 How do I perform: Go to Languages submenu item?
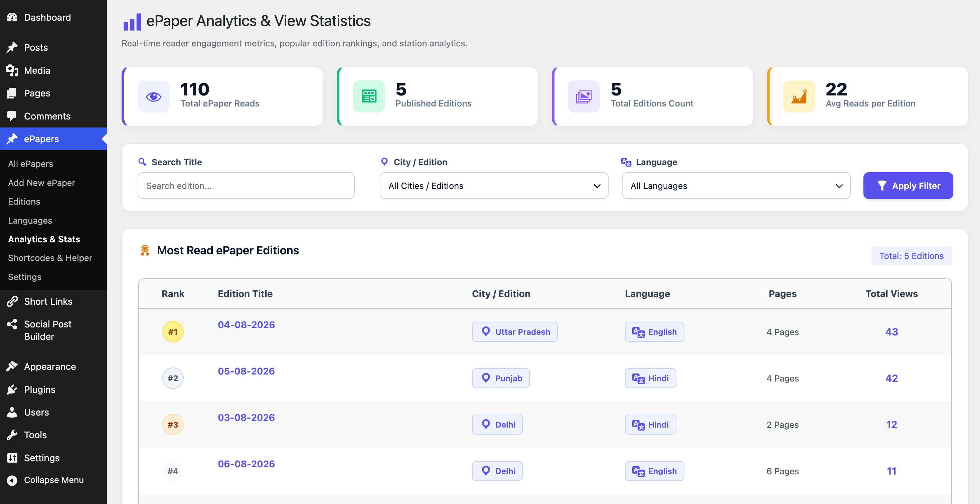click(30, 220)
